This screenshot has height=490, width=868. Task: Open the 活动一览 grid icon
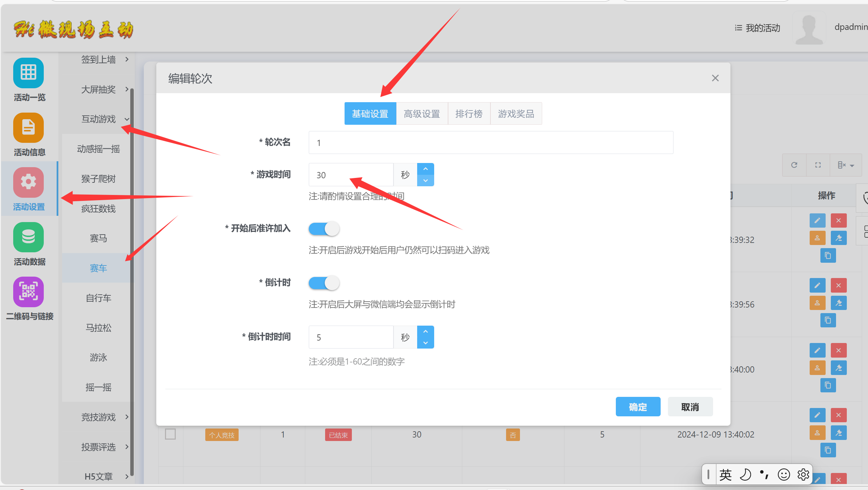[28, 73]
